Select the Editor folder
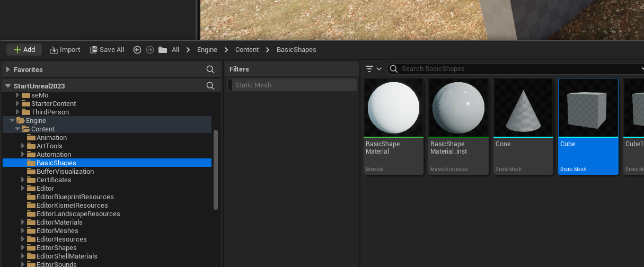Image resolution: width=644 pixels, height=267 pixels. 45,189
